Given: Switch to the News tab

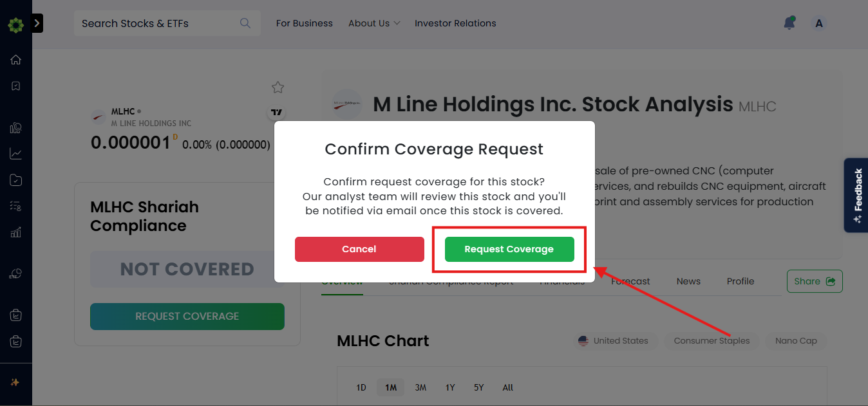Looking at the screenshot, I should [688, 281].
